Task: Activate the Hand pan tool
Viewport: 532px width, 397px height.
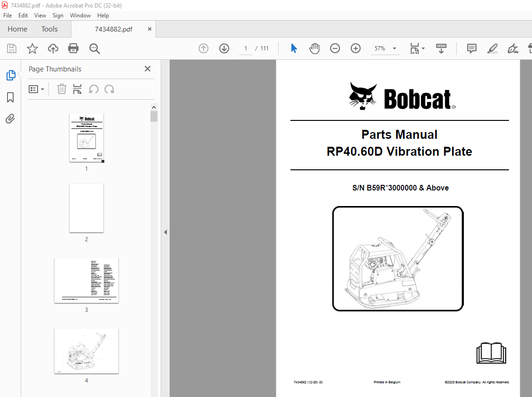Action: point(314,48)
